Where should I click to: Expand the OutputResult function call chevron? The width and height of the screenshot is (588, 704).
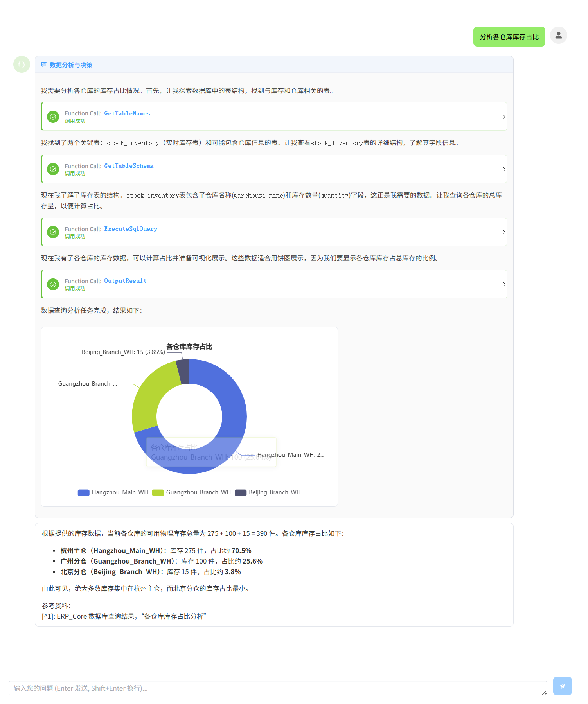point(504,284)
